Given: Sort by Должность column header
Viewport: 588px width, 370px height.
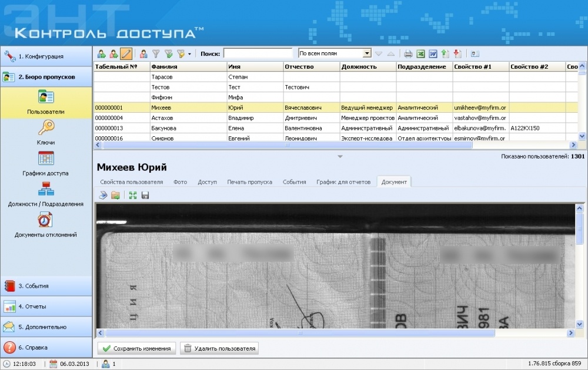Looking at the screenshot, I should tap(367, 67).
